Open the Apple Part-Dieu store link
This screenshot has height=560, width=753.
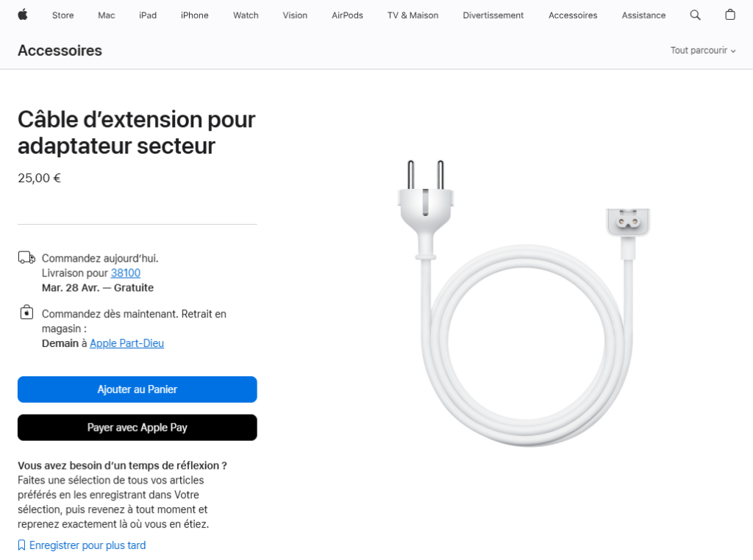coord(126,343)
